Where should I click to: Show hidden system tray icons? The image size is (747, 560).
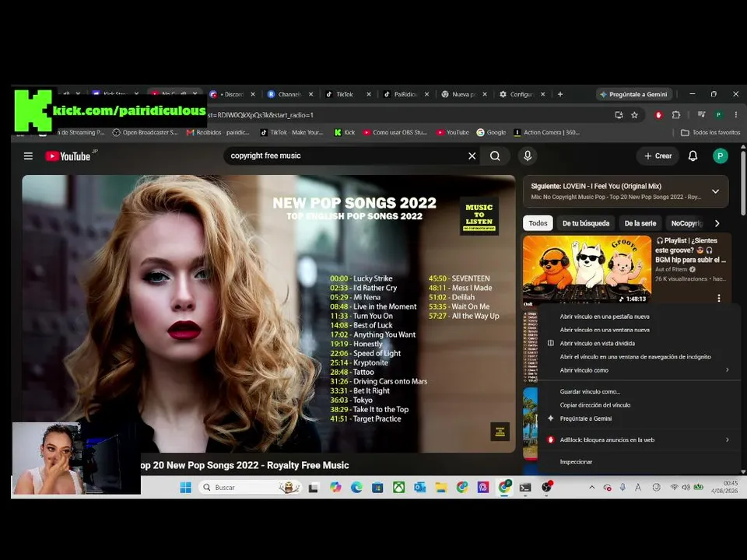point(591,487)
